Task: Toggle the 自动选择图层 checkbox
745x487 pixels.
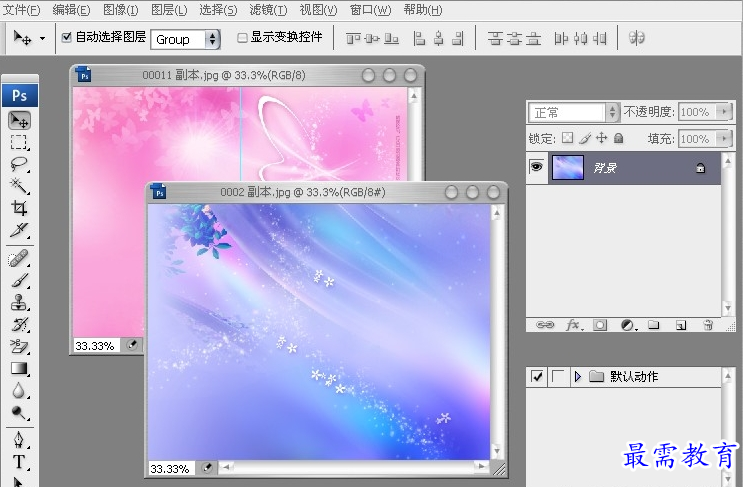Action: [x=67, y=37]
